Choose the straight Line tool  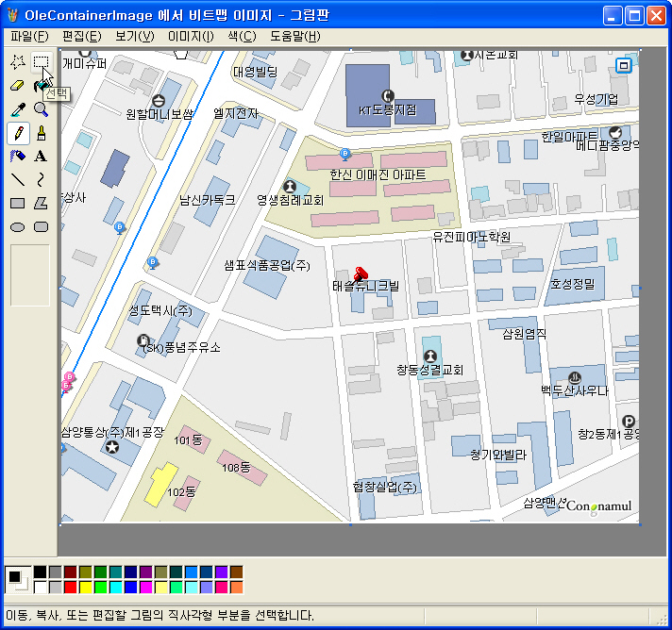coord(18,180)
